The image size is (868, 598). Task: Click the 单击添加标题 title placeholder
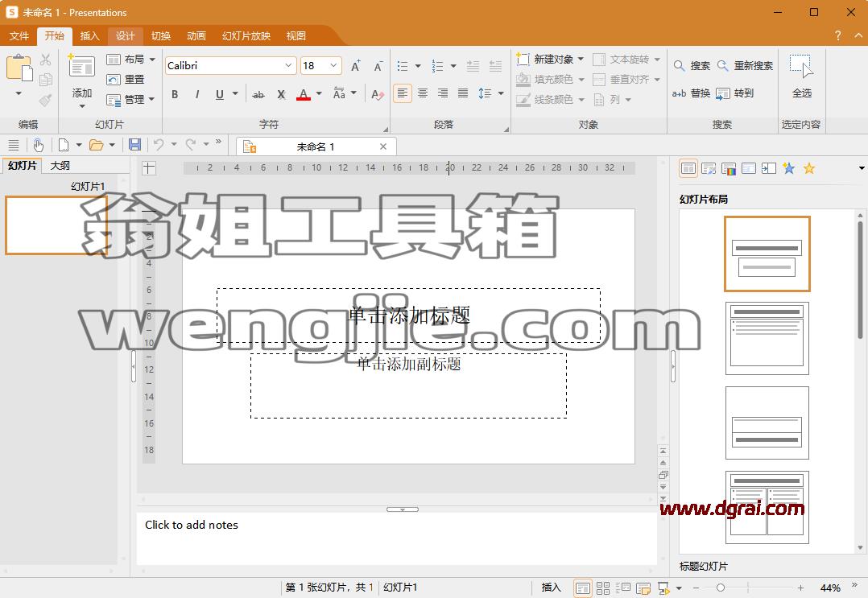(x=408, y=315)
